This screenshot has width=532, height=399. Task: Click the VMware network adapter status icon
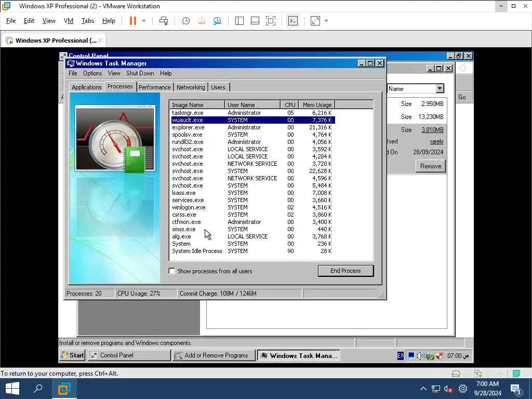tap(478, 374)
